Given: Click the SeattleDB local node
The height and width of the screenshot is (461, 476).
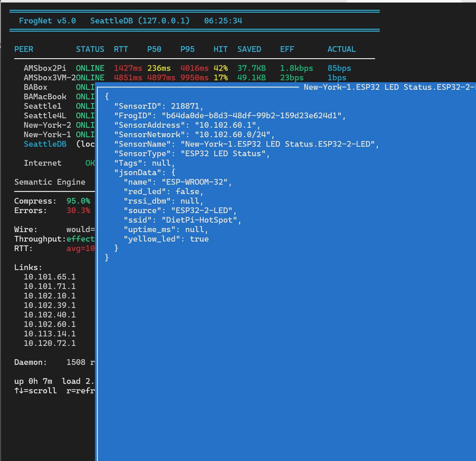Looking at the screenshot, I should pos(45,144).
